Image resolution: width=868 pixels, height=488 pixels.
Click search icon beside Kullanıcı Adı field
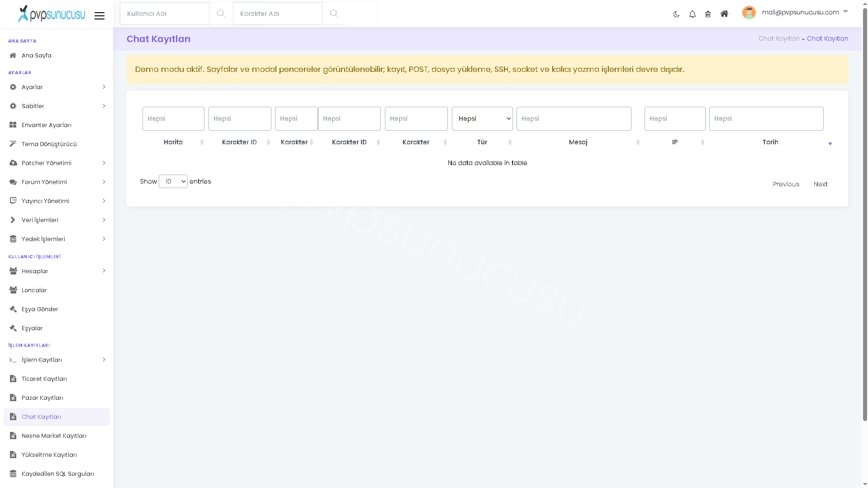pyautogui.click(x=221, y=14)
